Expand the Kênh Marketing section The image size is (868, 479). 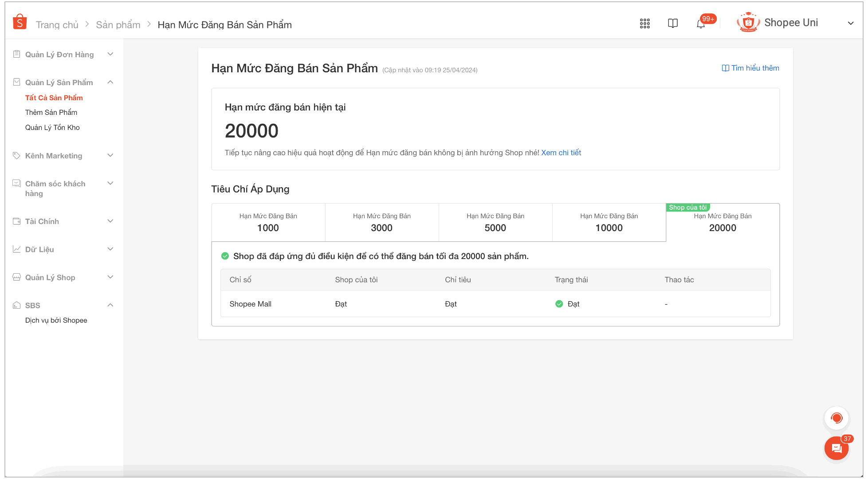[x=110, y=155]
